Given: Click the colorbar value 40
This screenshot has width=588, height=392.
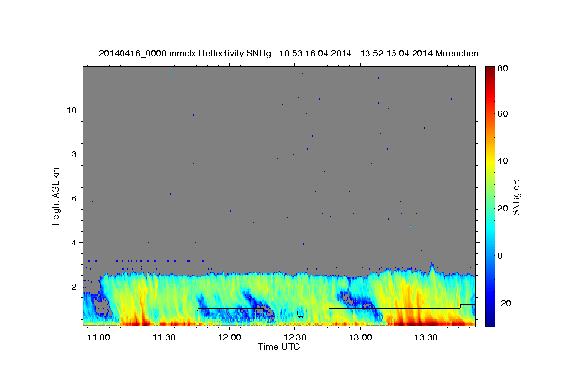Looking at the screenshot, I should tap(502, 161).
